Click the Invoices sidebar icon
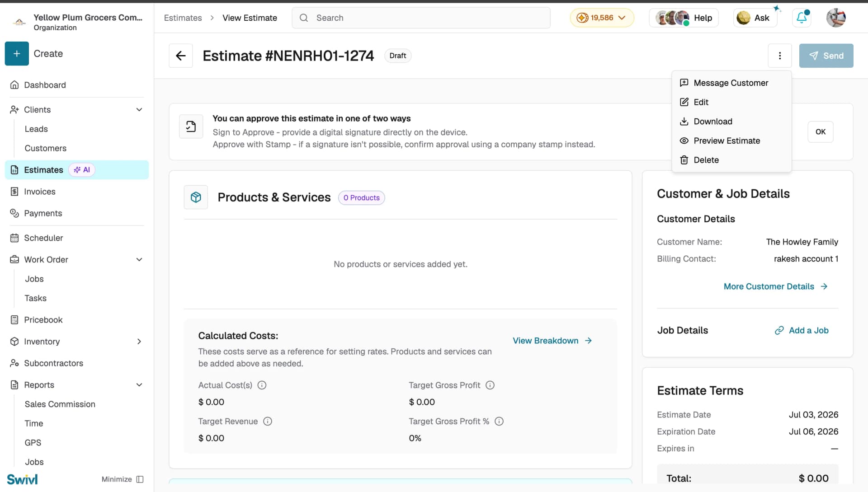 [14, 192]
